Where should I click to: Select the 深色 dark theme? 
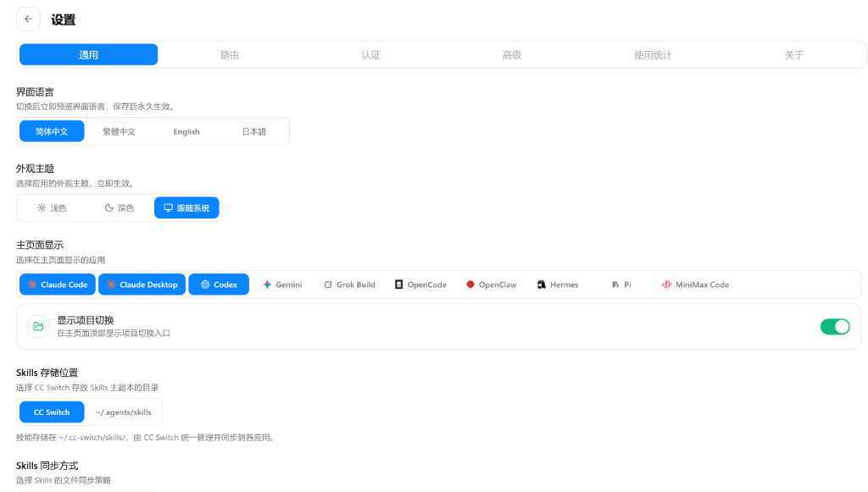pos(119,207)
